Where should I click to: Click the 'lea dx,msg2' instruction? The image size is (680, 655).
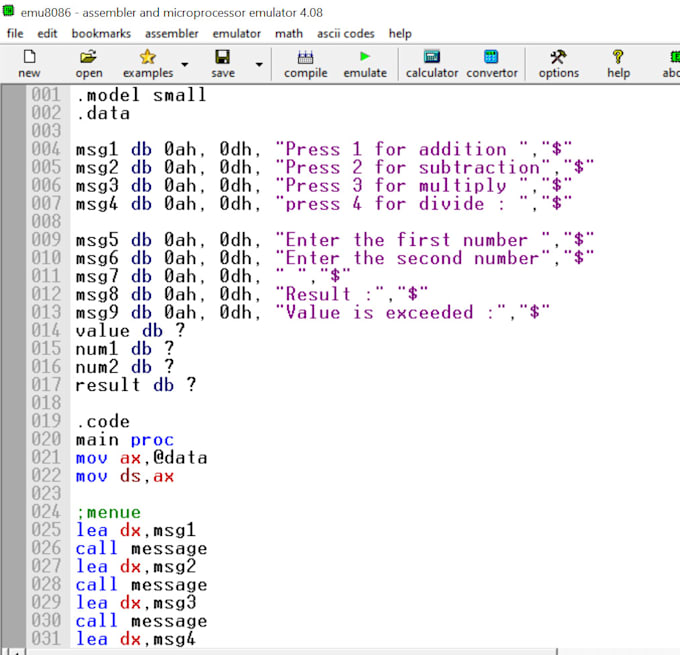136,567
